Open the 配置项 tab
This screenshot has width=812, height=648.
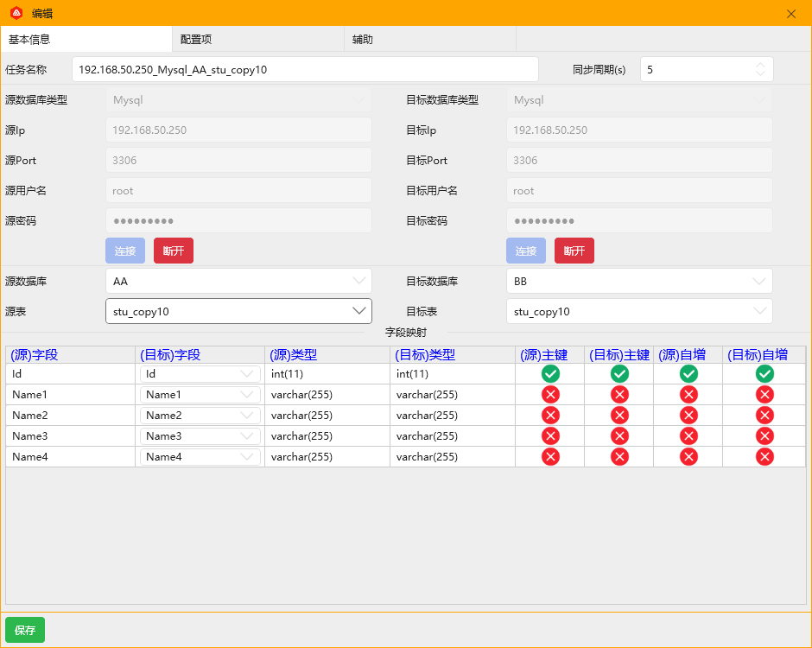click(258, 40)
